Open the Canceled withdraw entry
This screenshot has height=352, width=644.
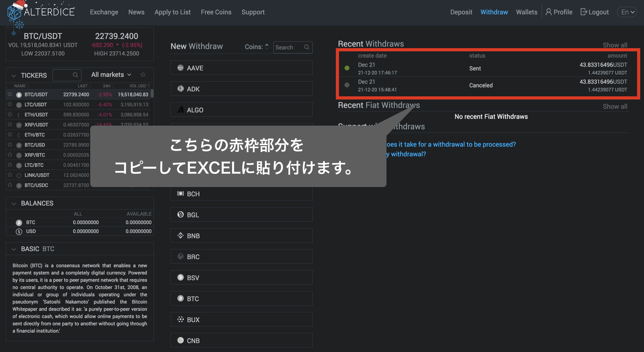coord(484,85)
